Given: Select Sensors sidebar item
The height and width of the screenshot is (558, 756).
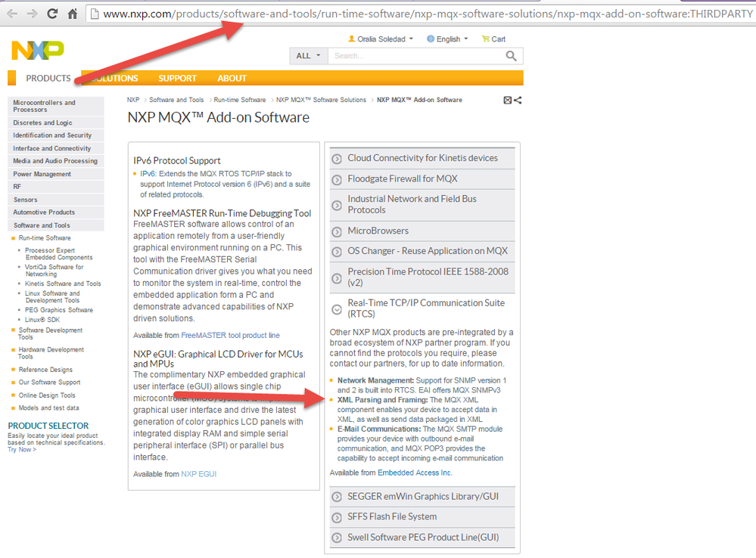Looking at the screenshot, I should [56, 200].
